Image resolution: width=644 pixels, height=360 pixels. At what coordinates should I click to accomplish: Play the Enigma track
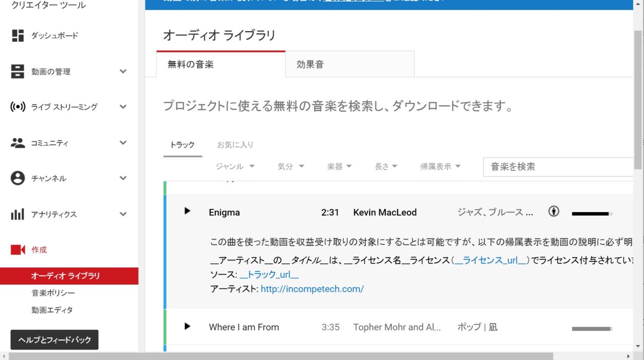[187, 211]
